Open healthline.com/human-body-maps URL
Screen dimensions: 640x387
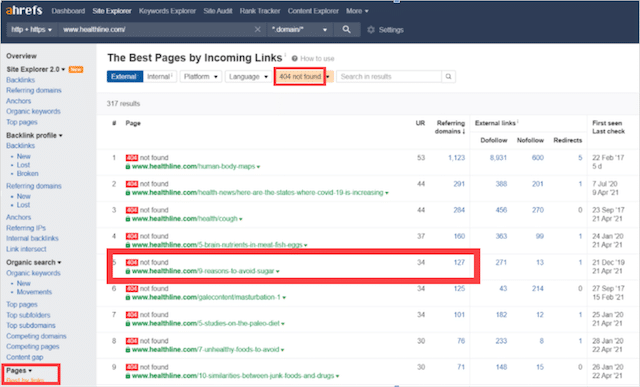[193, 167]
